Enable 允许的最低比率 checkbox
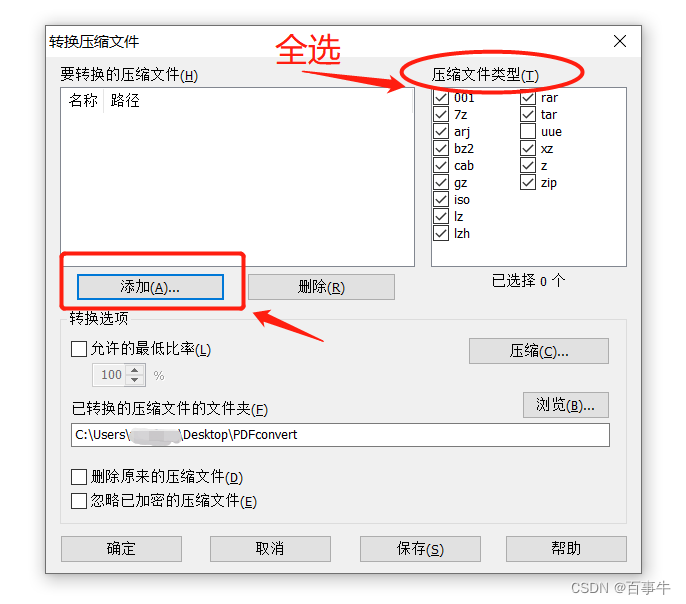The image size is (686, 604). (x=79, y=349)
